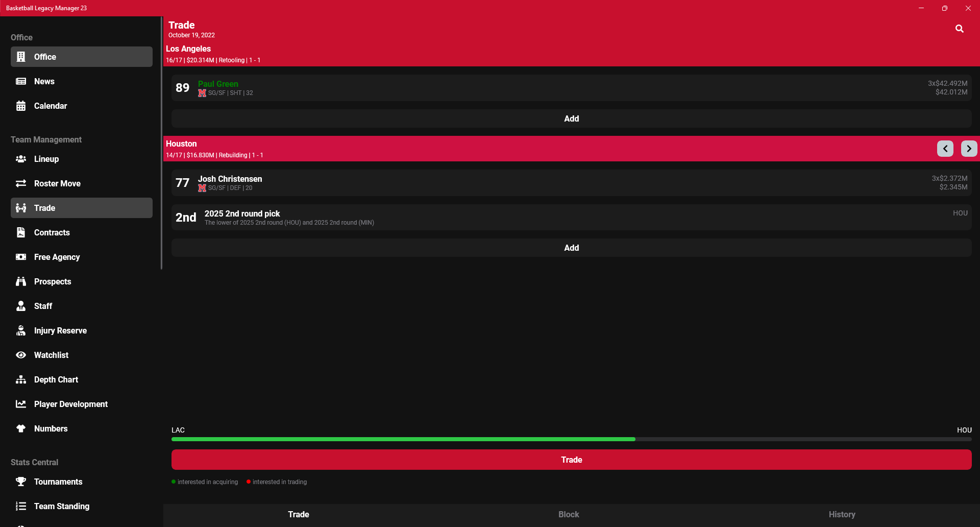Open the Calendar section

[x=82, y=106]
